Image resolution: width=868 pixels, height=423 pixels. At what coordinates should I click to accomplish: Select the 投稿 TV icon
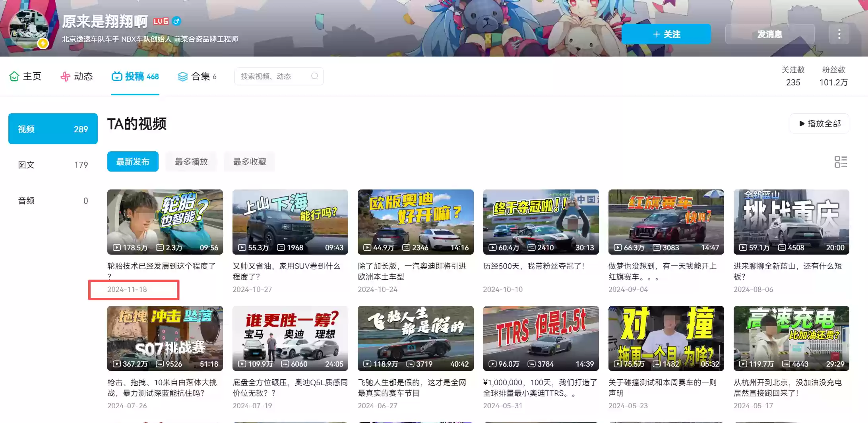tap(116, 76)
